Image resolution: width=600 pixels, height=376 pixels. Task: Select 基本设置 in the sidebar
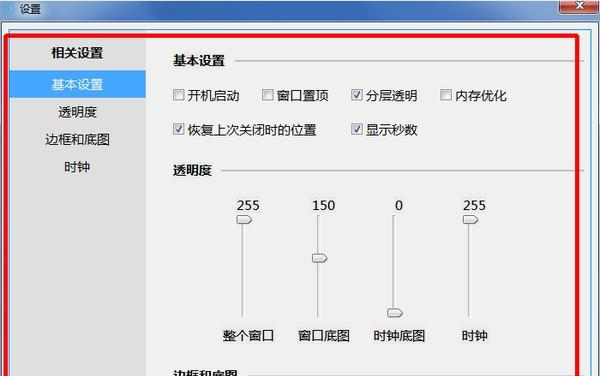coord(77,84)
